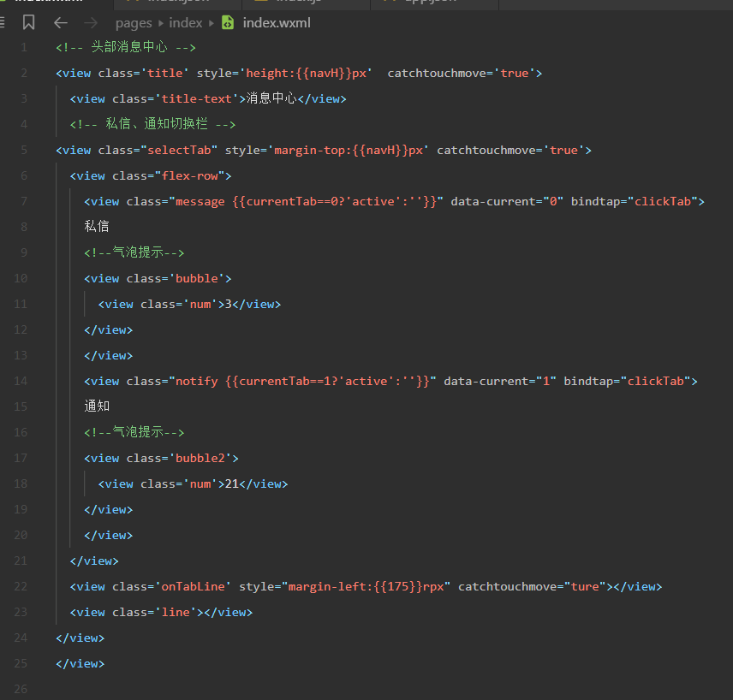The width and height of the screenshot is (733, 700).
Task: Click the misspelled 'ture' attribute value
Action: [585, 586]
